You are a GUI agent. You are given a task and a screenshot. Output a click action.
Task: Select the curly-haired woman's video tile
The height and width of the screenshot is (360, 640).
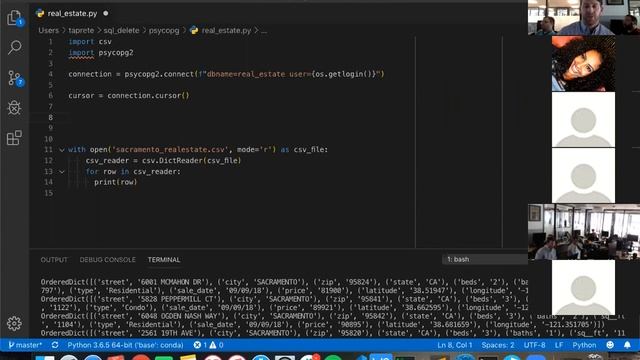pos(583,63)
